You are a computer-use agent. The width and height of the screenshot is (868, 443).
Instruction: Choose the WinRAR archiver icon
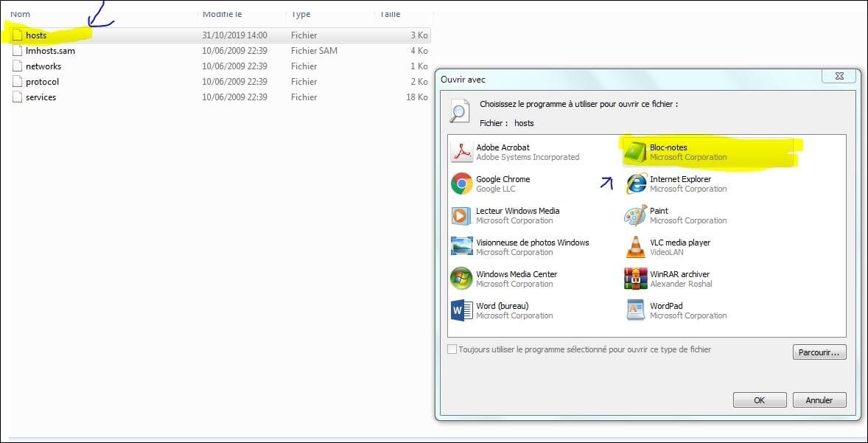[635, 279]
